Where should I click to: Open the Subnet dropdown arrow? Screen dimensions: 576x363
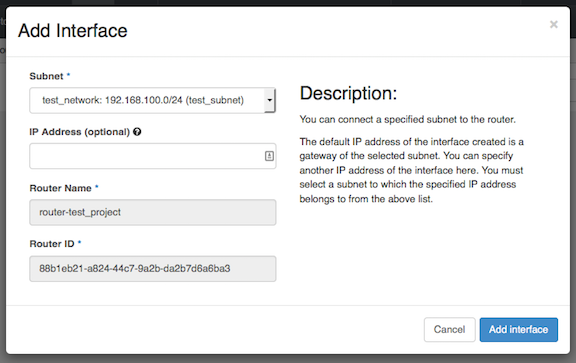point(270,100)
